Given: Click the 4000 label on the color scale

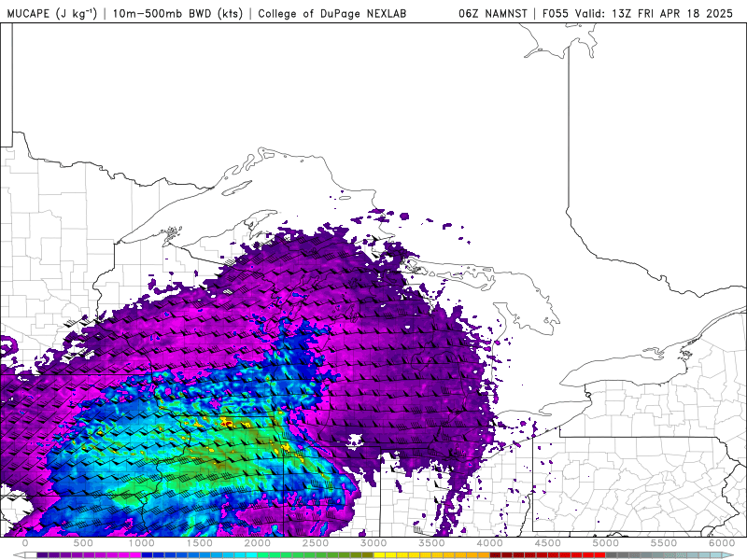Looking at the screenshot, I should [489, 543].
